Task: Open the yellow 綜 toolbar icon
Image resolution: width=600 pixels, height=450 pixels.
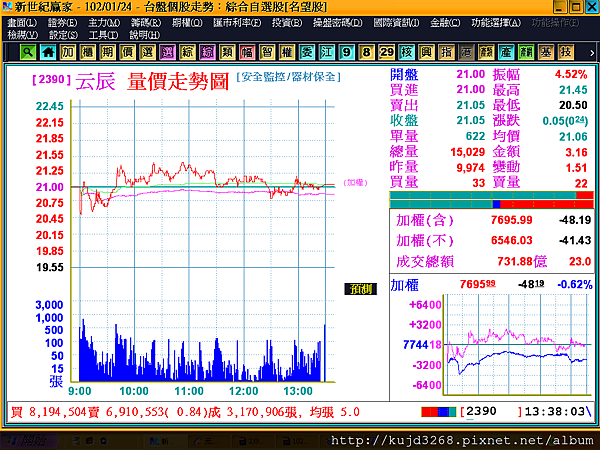Action: tap(188, 52)
